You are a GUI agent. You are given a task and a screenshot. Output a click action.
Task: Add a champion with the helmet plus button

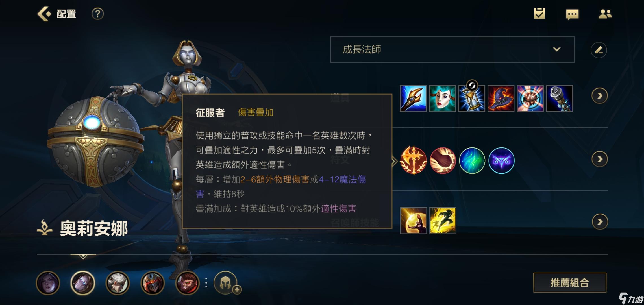[226, 282]
